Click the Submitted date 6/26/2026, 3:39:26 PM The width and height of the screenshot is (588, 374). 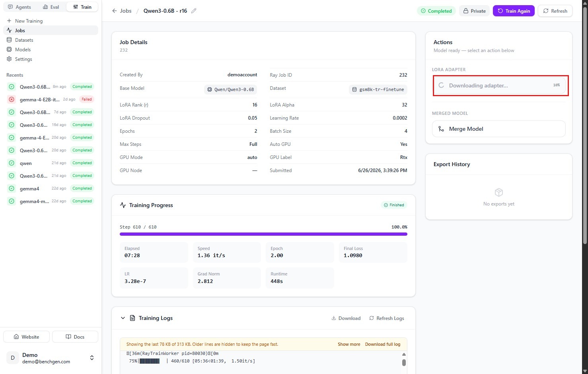pyautogui.click(x=382, y=170)
